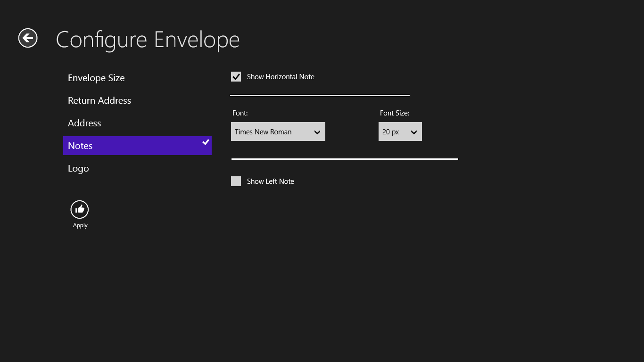The image size is (644, 362).
Task: Toggle the Show Horizontal Note checkbox off
Action: pyautogui.click(x=236, y=76)
